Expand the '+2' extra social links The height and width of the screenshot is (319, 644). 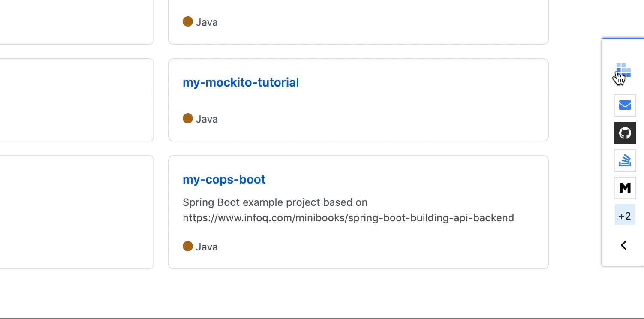click(625, 215)
